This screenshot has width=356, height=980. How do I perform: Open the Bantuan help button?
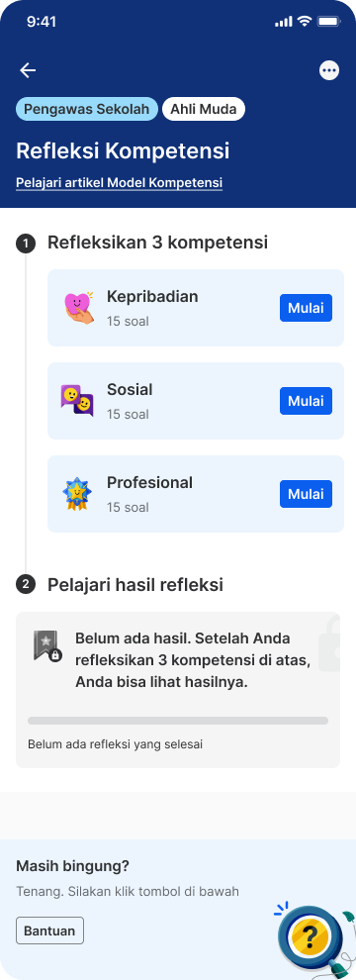[x=50, y=931]
